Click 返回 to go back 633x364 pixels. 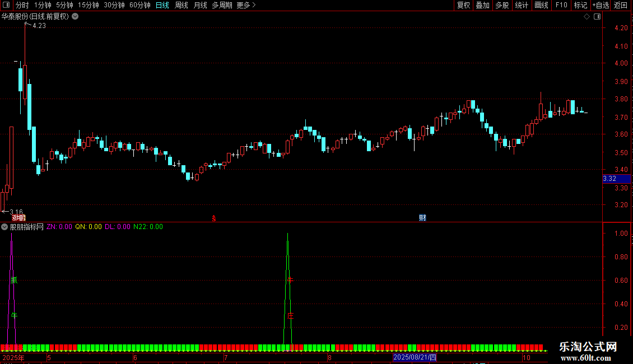621,5
